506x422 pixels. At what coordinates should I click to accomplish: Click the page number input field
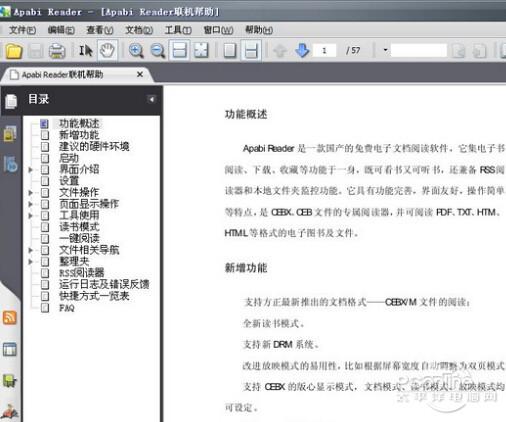(324, 51)
